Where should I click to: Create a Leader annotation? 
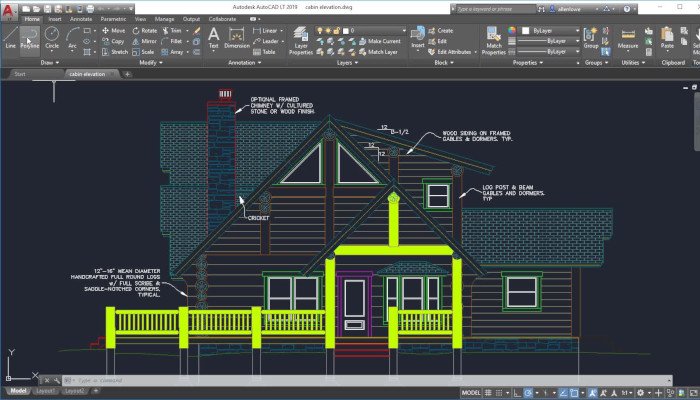pos(266,41)
